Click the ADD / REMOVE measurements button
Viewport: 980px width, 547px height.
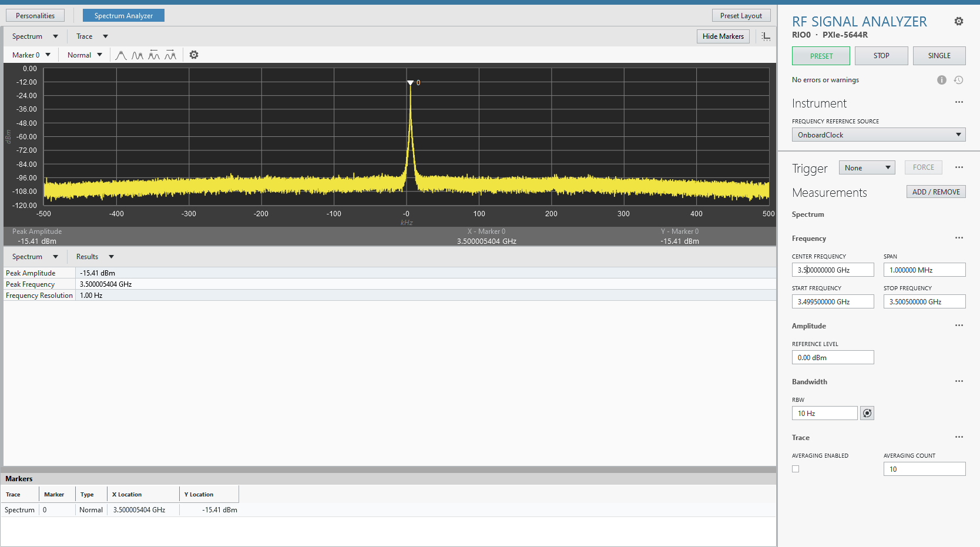pyautogui.click(x=936, y=192)
